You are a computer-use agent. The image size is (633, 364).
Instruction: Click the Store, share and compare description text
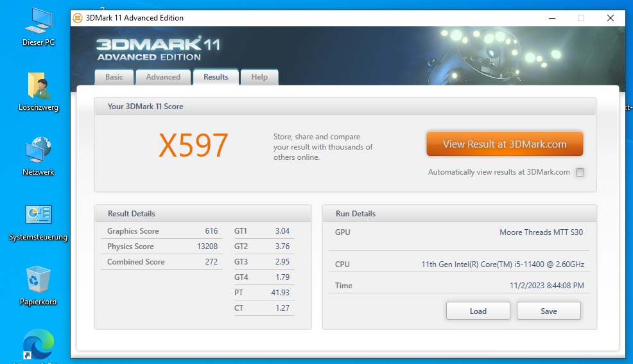tap(323, 147)
